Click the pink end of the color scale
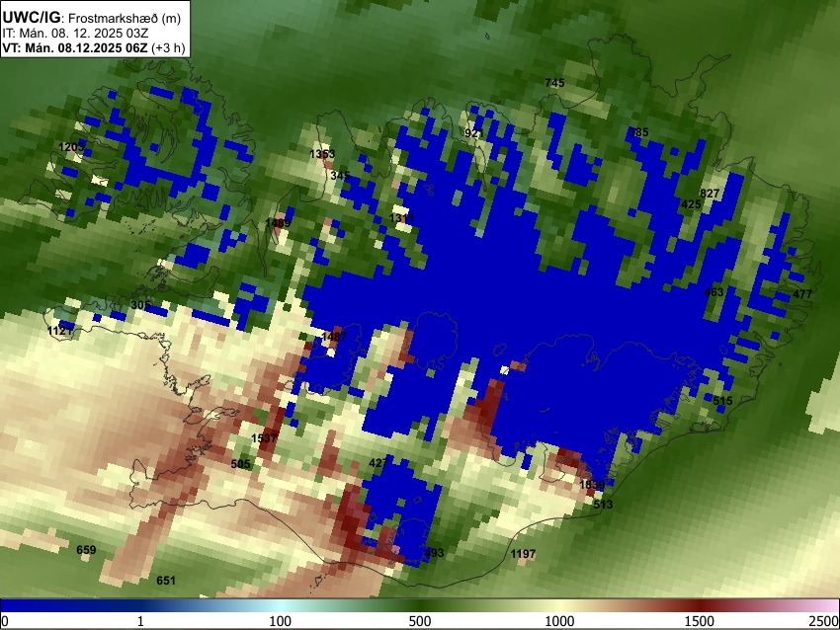The width and height of the screenshot is (840, 630). click(x=825, y=606)
